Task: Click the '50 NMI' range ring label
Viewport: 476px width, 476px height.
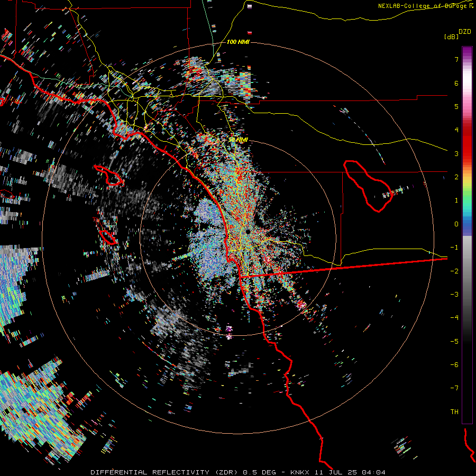Action: click(238, 140)
